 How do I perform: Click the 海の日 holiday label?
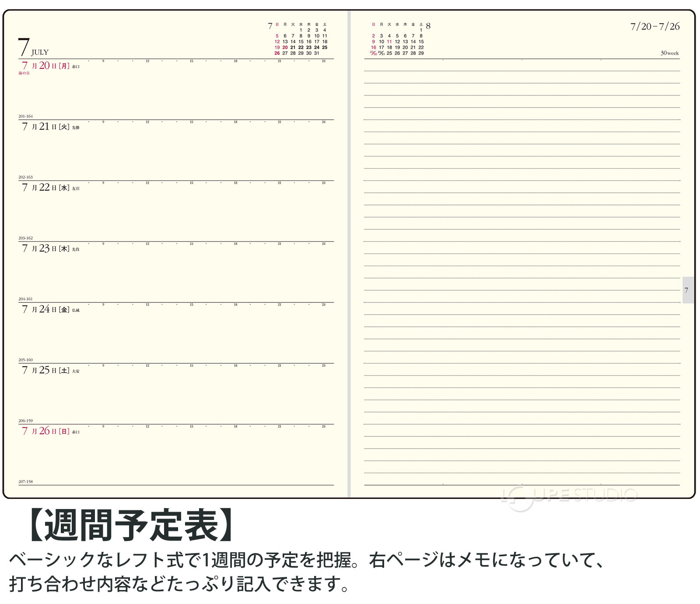[x=24, y=74]
